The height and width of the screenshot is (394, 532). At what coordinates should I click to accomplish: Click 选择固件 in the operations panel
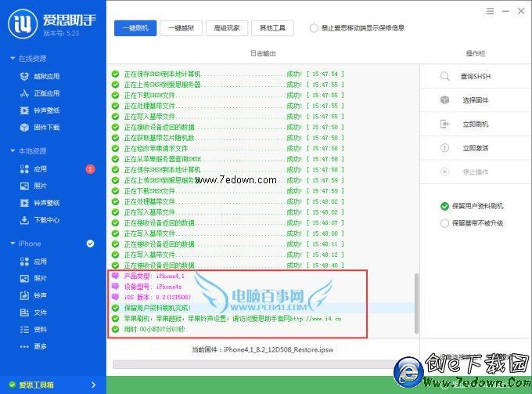476,100
